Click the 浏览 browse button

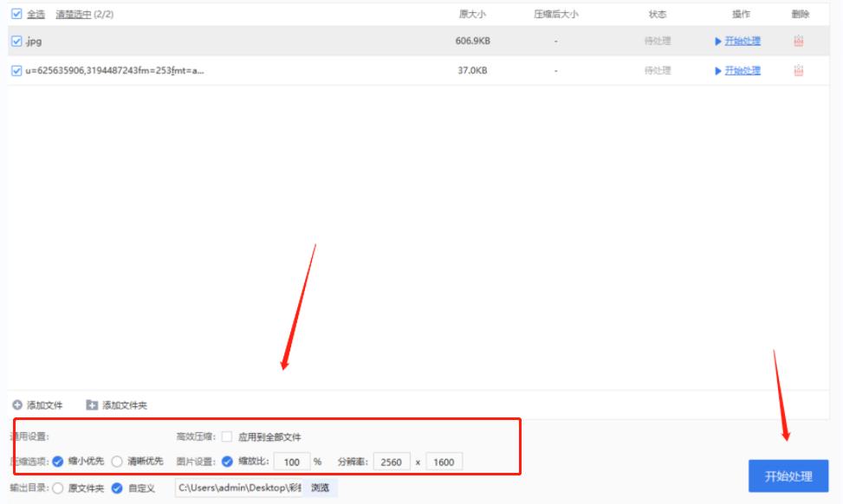pos(320,488)
